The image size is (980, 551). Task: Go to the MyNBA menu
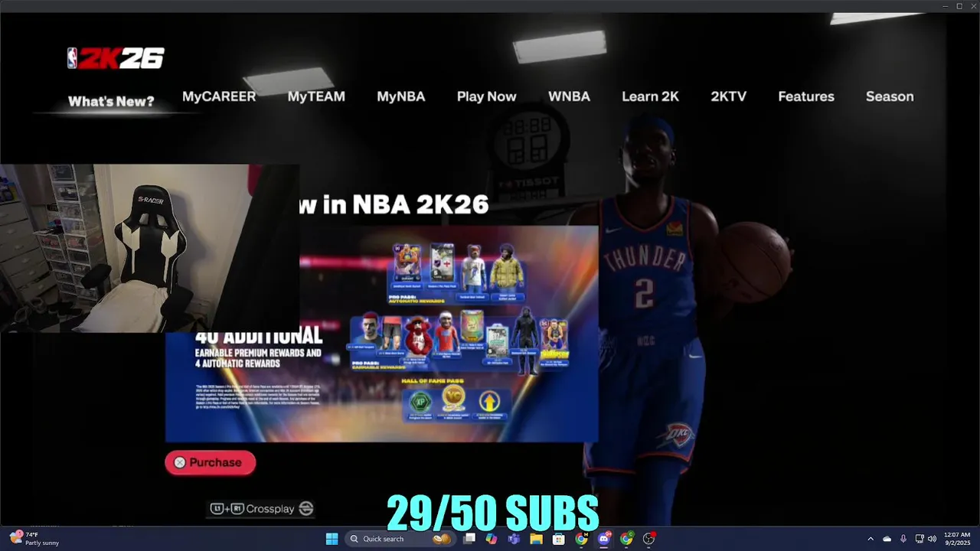click(400, 96)
